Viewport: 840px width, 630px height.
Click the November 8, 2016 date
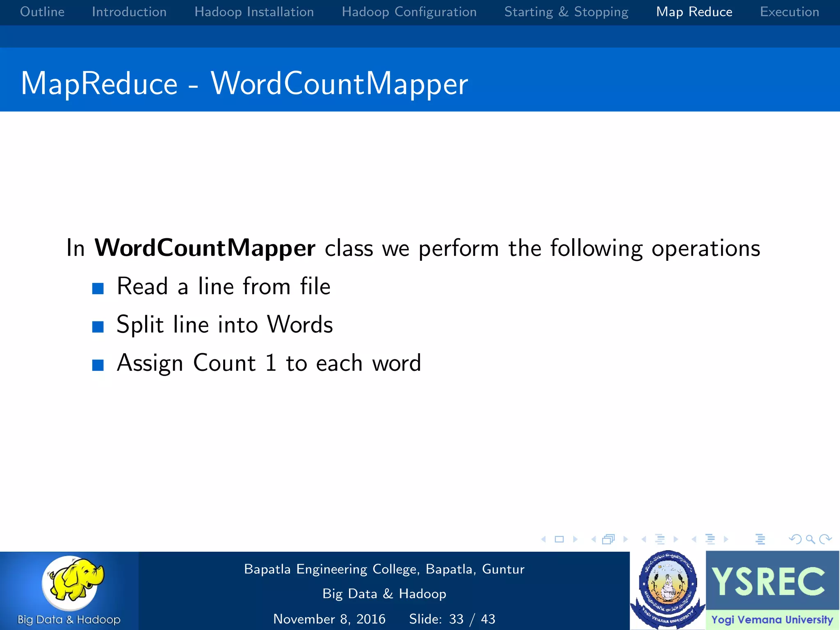click(329, 619)
